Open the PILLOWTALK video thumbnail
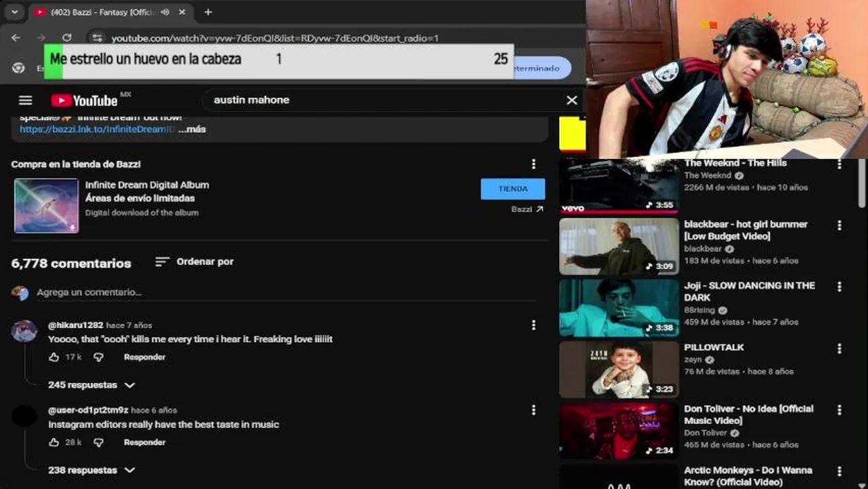Screen dimensions: 868x489 [619, 369]
